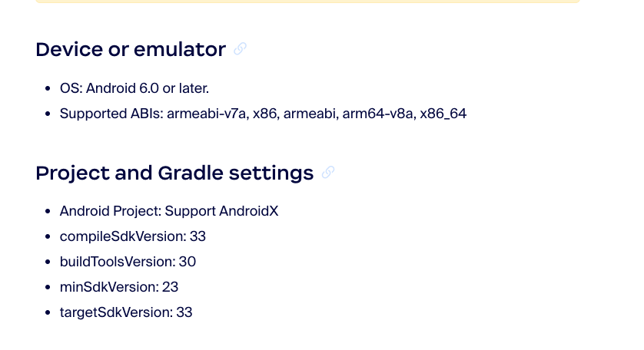Click the word emulator in the heading

tap(180, 49)
